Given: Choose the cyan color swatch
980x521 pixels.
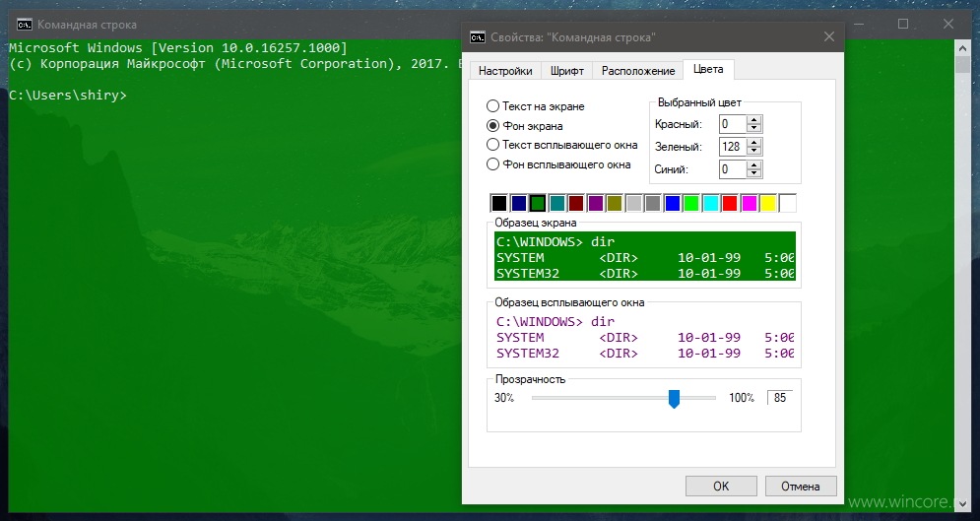Looking at the screenshot, I should pos(711,203).
